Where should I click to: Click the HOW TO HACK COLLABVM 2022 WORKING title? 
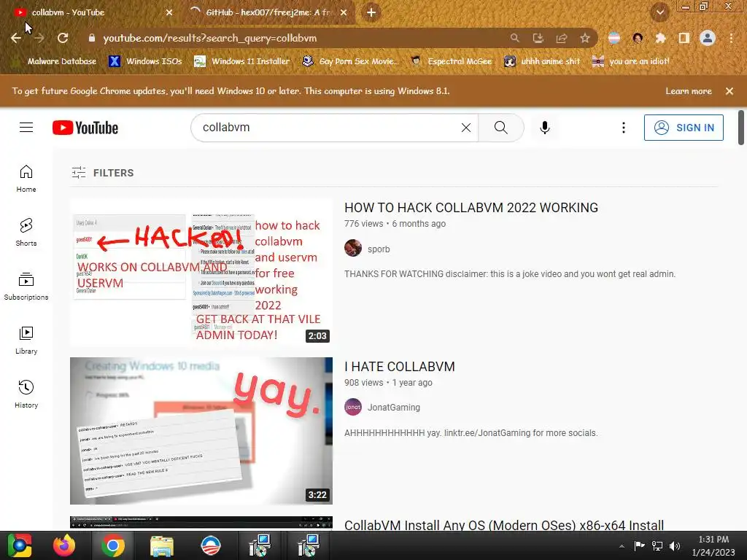pos(471,208)
